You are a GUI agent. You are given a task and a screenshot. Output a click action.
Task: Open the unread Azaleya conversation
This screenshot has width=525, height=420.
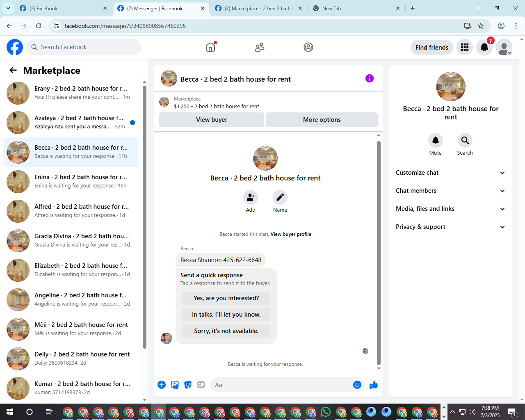tap(71, 123)
